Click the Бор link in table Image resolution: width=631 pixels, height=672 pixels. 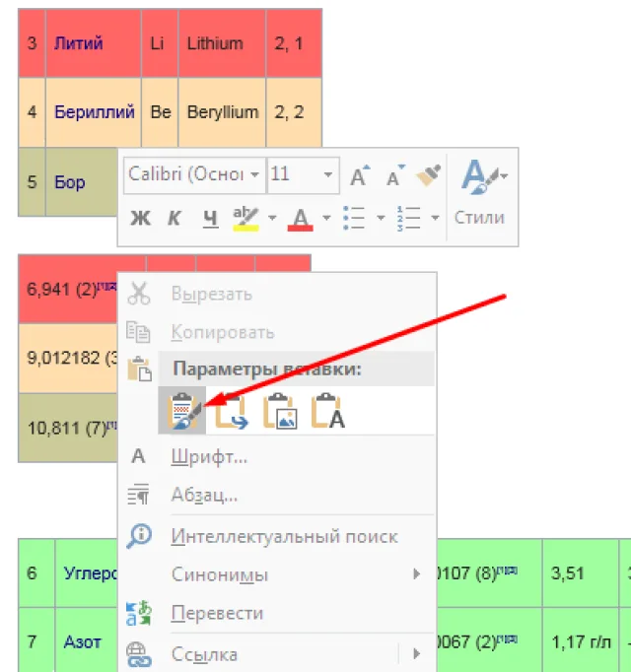pos(69,182)
